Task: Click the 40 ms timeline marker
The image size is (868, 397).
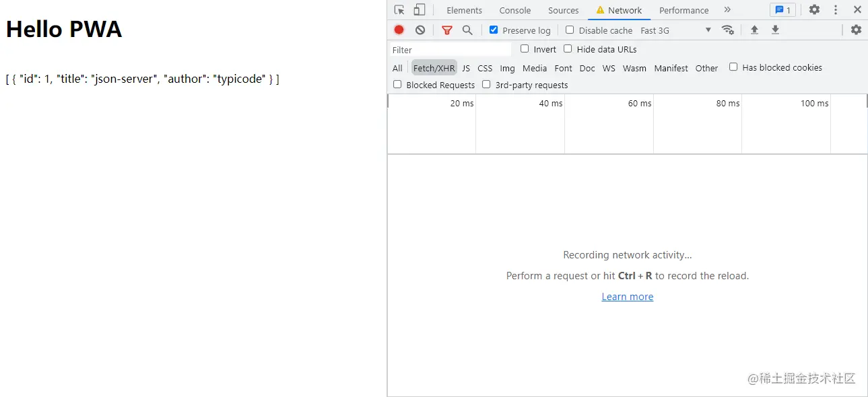Action: coord(551,103)
